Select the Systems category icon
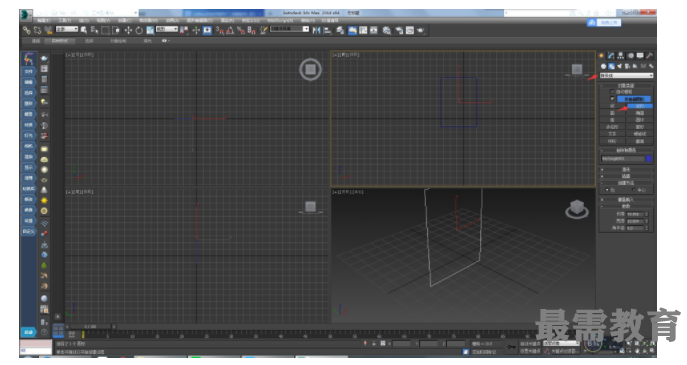This screenshot has width=687, height=365. click(x=652, y=66)
